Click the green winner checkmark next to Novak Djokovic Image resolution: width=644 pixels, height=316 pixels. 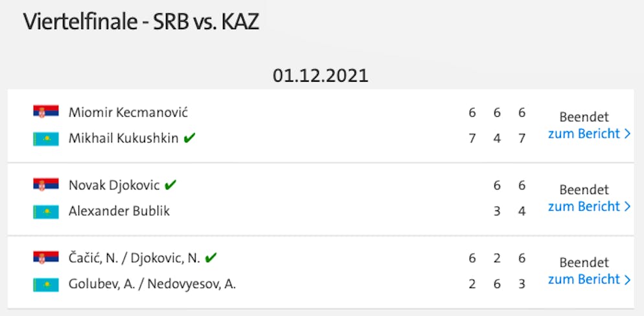pos(170,185)
